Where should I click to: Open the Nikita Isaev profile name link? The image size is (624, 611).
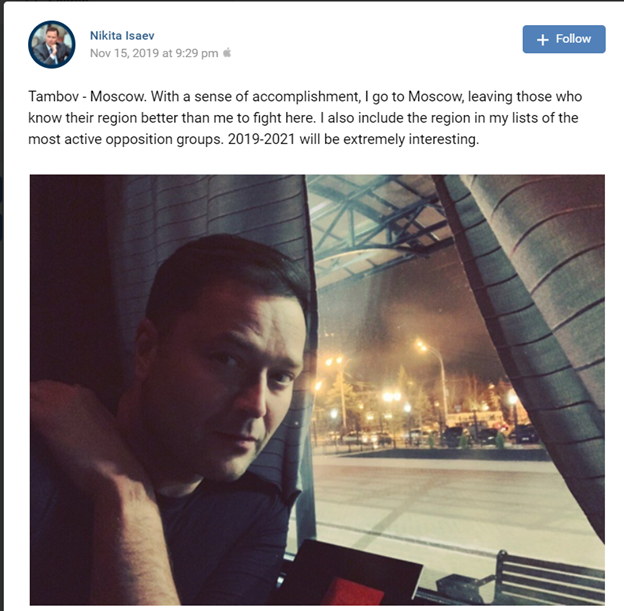coord(122,35)
